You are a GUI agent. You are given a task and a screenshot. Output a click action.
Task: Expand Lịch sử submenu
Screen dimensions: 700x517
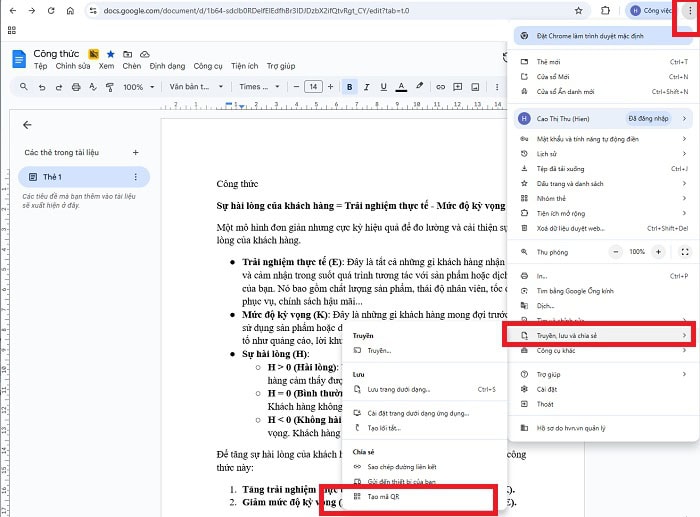(x=604, y=154)
